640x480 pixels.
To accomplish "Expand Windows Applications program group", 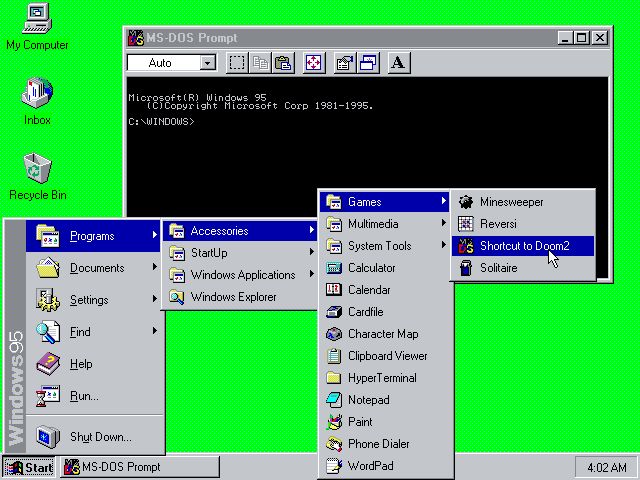I will (240, 275).
